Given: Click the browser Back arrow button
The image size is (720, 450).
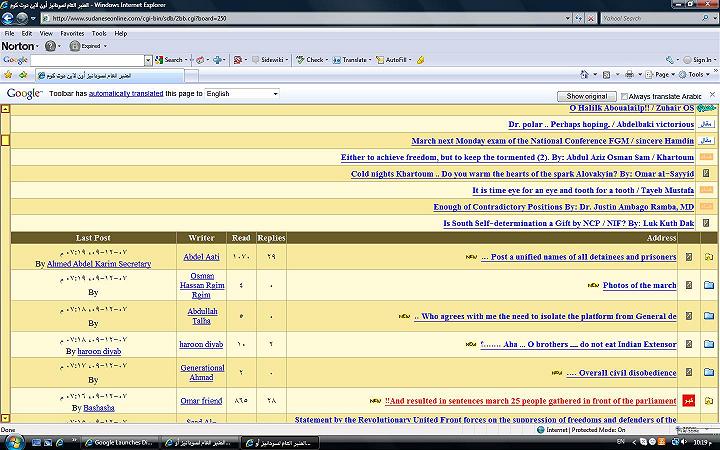Looking at the screenshot, I should [x=8, y=18].
